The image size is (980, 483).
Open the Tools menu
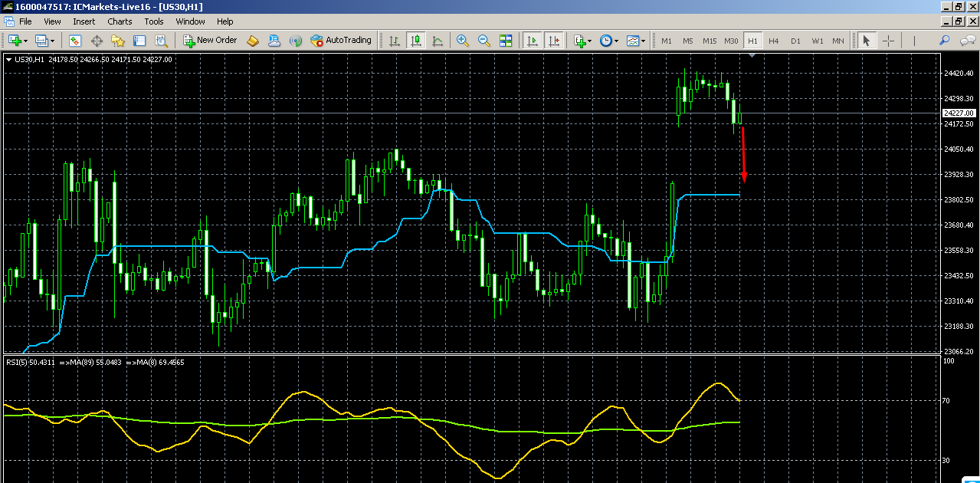click(x=154, y=21)
